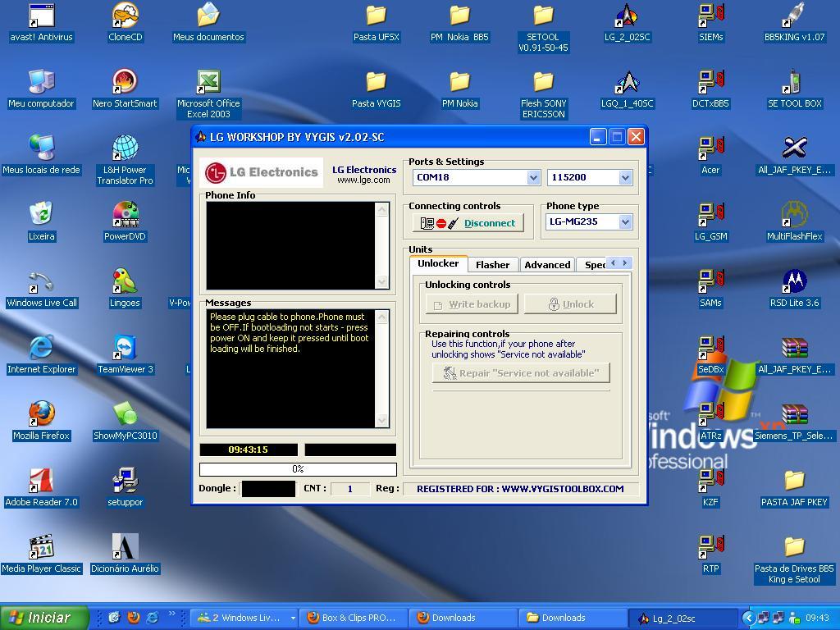Viewport: 840px width, 630px height.
Task: Click the www.lge.com link text
Action: click(x=363, y=180)
